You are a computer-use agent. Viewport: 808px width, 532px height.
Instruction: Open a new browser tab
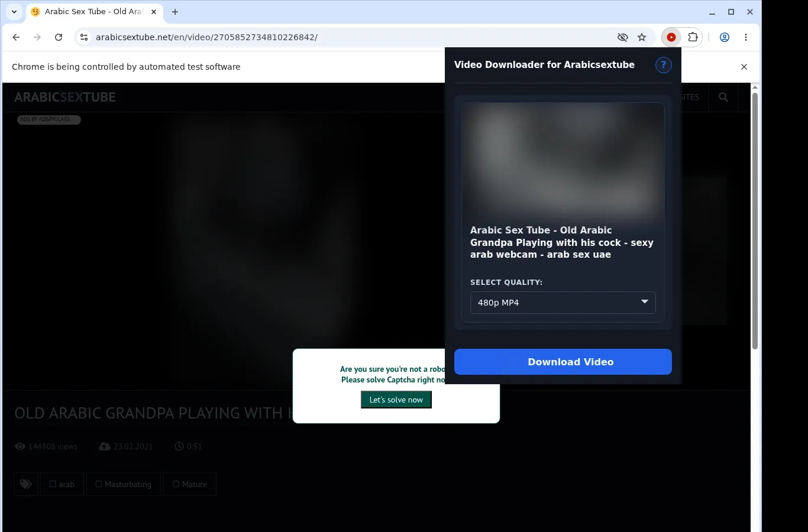tap(175, 12)
